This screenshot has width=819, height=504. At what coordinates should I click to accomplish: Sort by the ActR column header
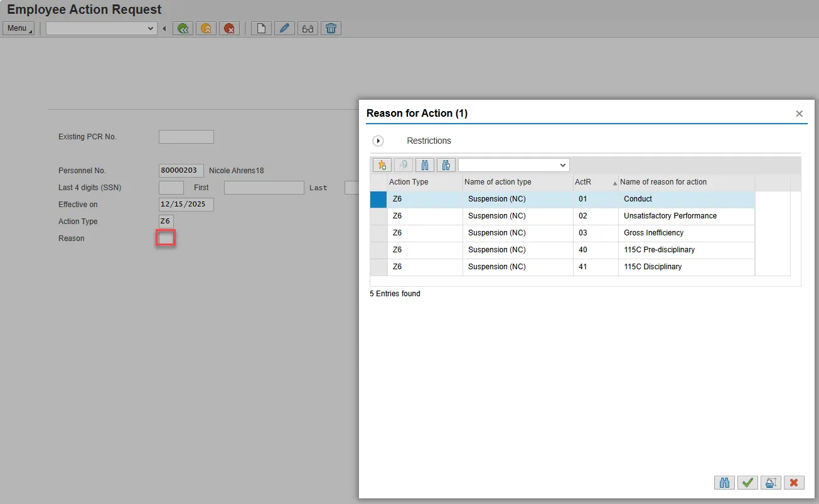584,182
